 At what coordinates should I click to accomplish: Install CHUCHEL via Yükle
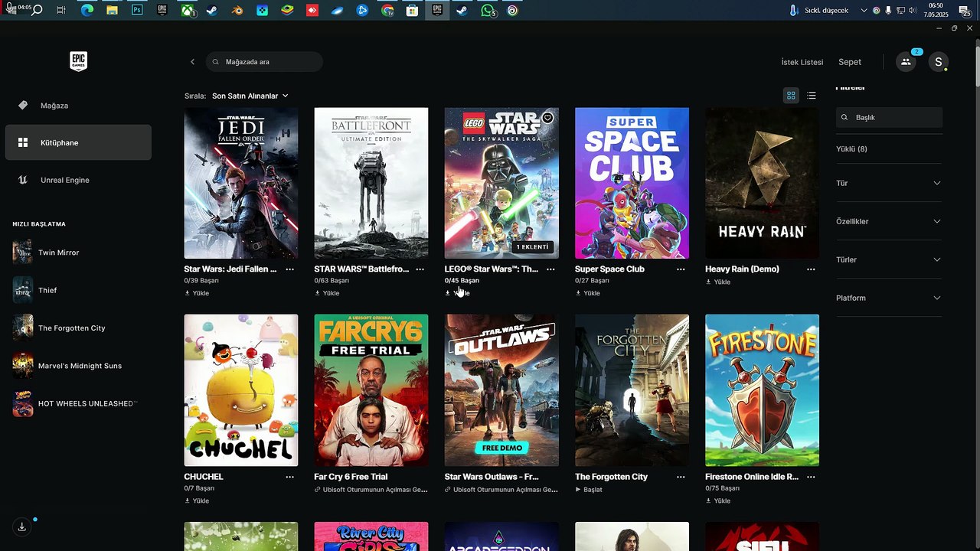click(197, 500)
